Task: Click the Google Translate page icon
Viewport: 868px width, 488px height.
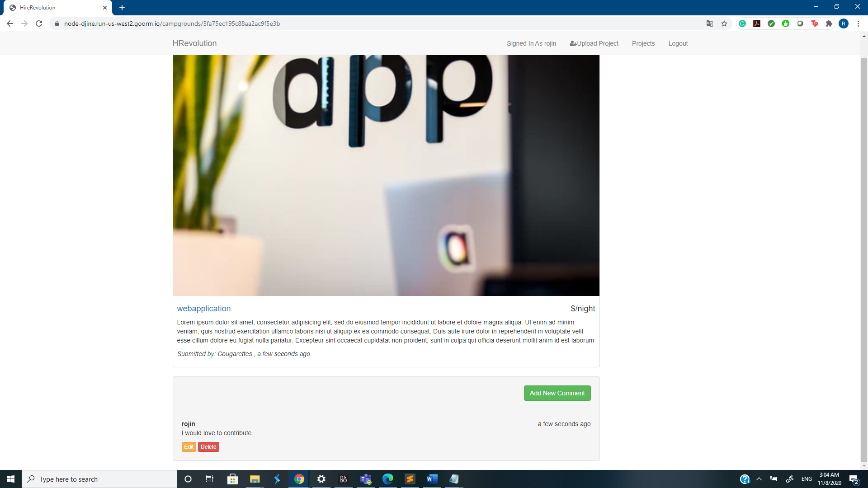Action: (x=710, y=23)
